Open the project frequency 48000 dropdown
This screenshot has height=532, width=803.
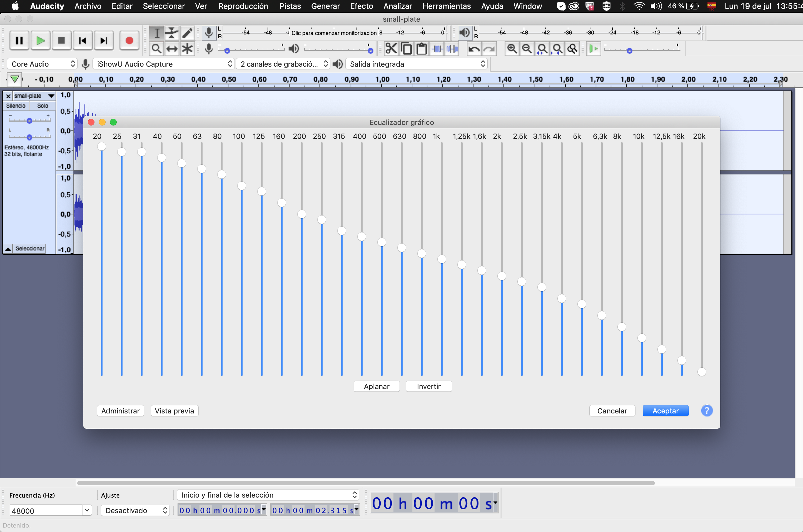click(x=87, y=510)
